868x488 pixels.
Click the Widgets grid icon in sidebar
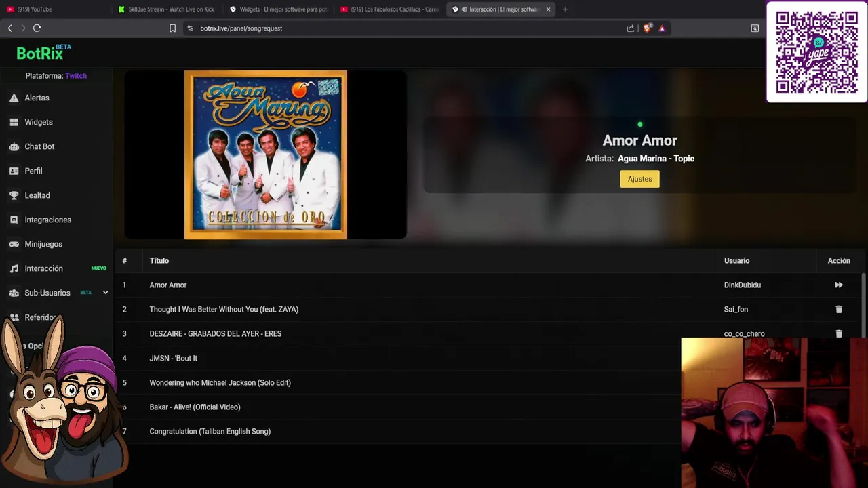tap(14, 122)
